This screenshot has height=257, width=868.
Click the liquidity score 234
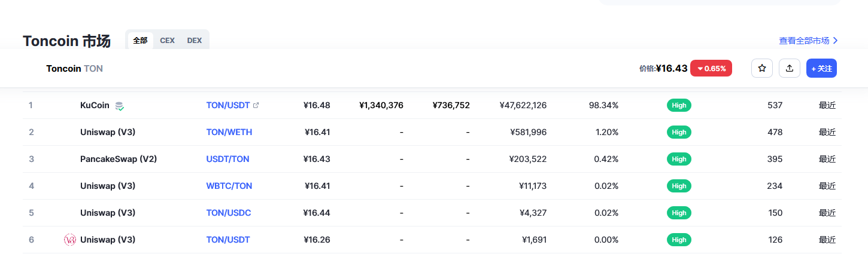775,186
